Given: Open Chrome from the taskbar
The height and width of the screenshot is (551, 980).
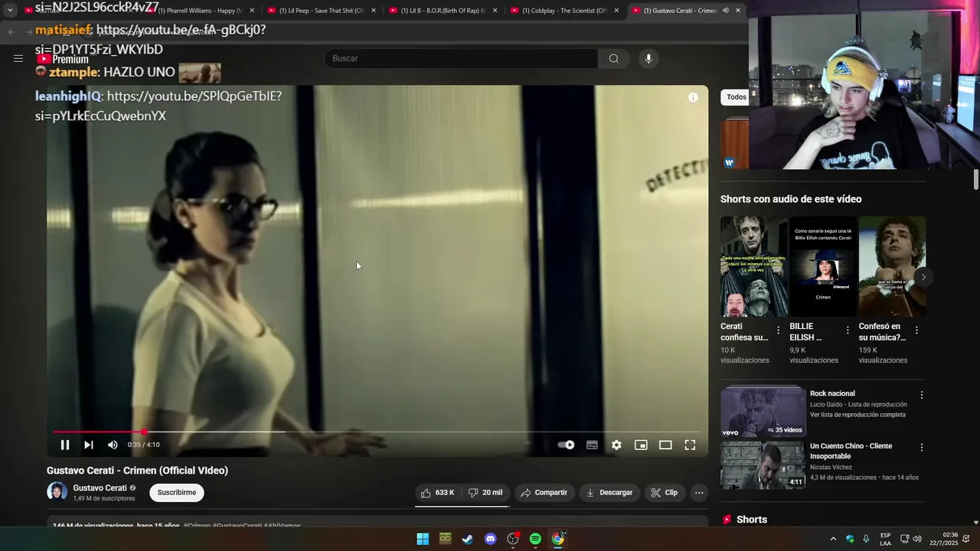Looking at the screenshot, I should [x=558, y=539].
